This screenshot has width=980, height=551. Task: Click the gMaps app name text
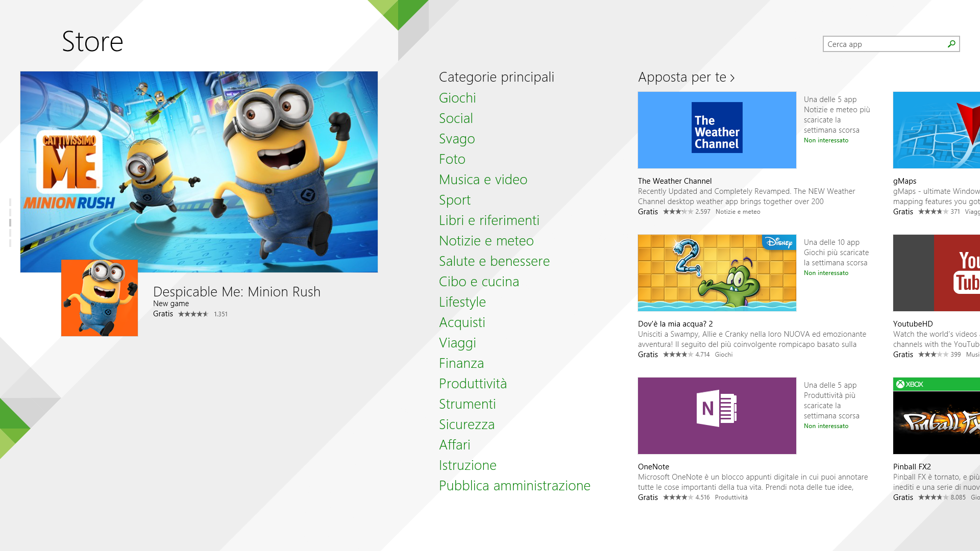point(904,181)
